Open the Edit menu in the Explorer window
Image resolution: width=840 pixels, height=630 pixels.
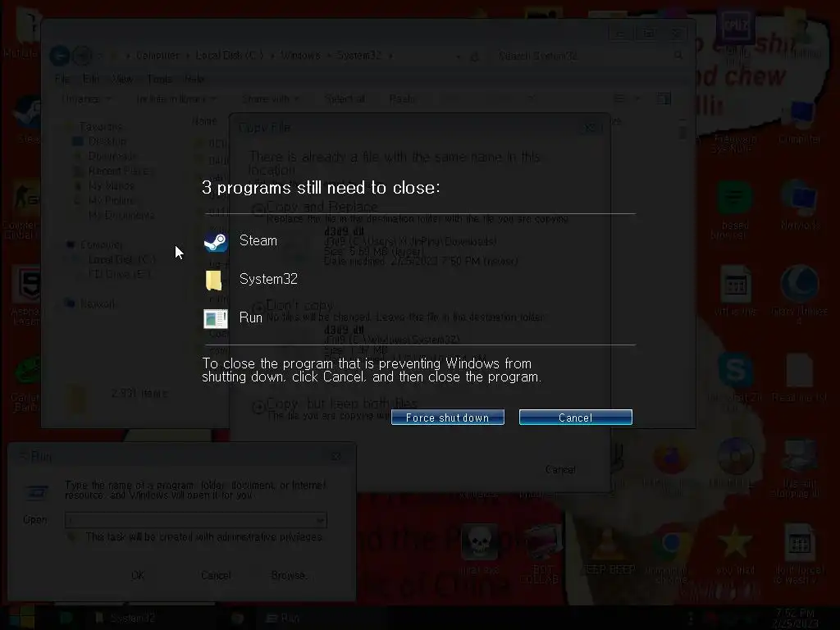90,79
